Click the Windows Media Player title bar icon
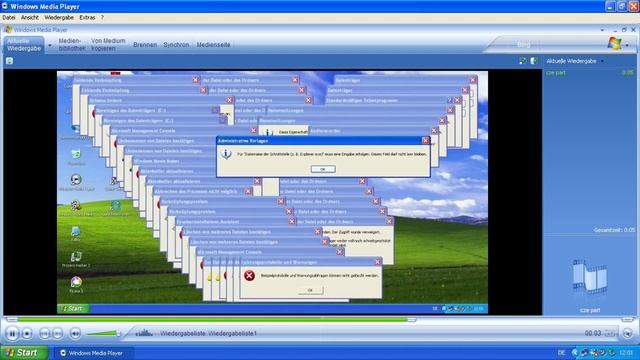 4,6
